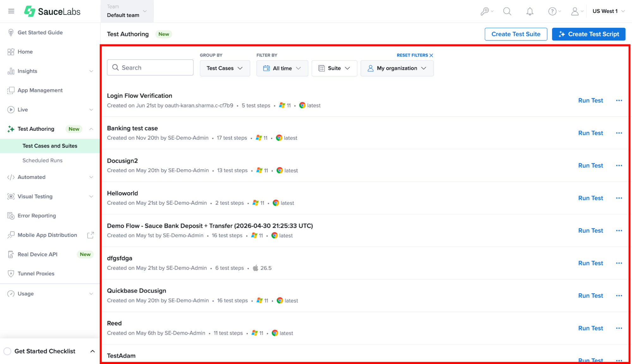Expand the Visual Testing sidebar section

point(91,197)
